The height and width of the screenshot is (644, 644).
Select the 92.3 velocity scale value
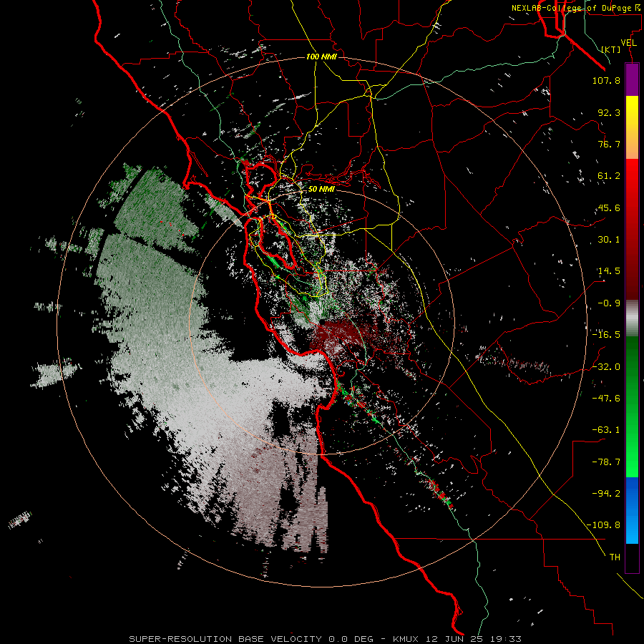click(609, 112)
